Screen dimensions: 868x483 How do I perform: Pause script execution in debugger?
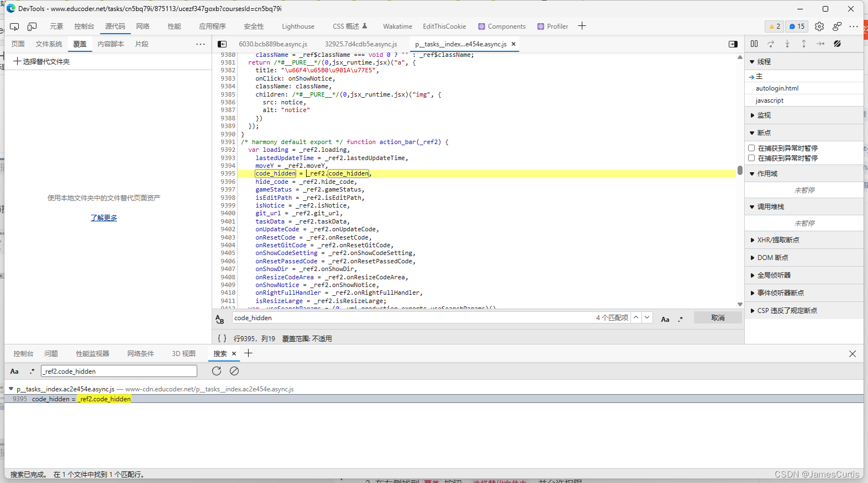tap(754, 44)
